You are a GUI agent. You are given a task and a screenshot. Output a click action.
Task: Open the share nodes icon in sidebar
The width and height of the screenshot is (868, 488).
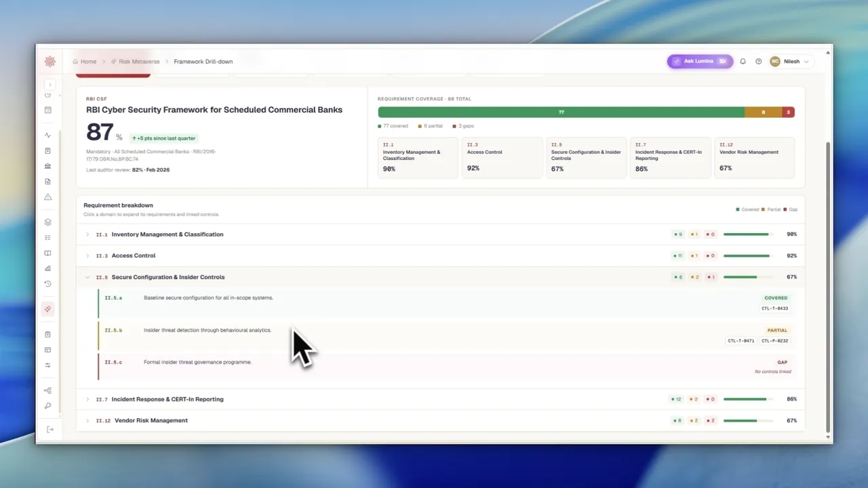47,390
